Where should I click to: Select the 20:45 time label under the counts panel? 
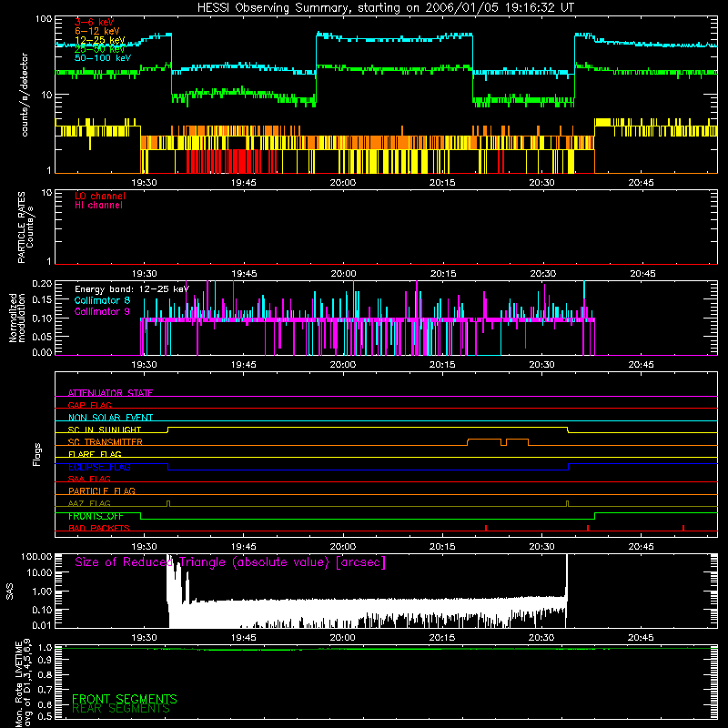[x=642, y=183]
